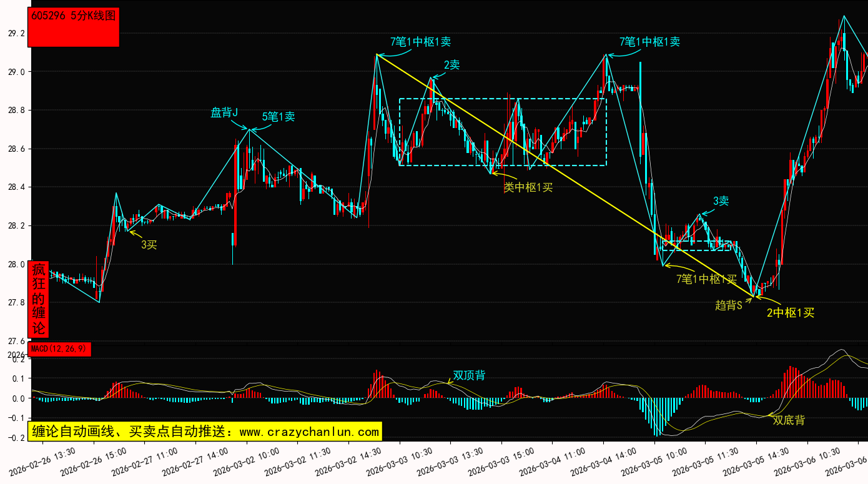The height and width of the screenshot is (484, 868).
Task: Click the MACD(12,26,9) indicator label
Action: (x=60, y=348)
